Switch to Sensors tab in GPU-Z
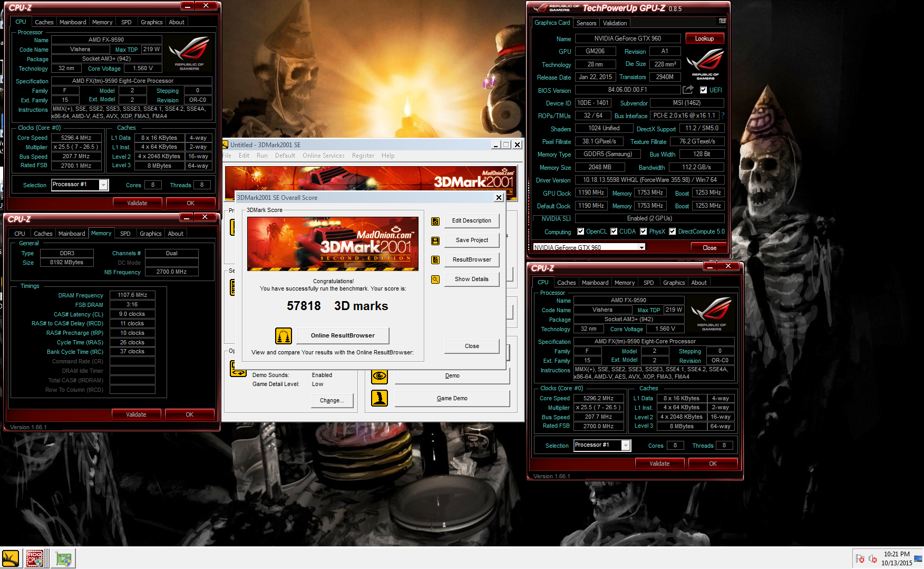The width and height of the screenshot is (924, 569). coord(586,23)
